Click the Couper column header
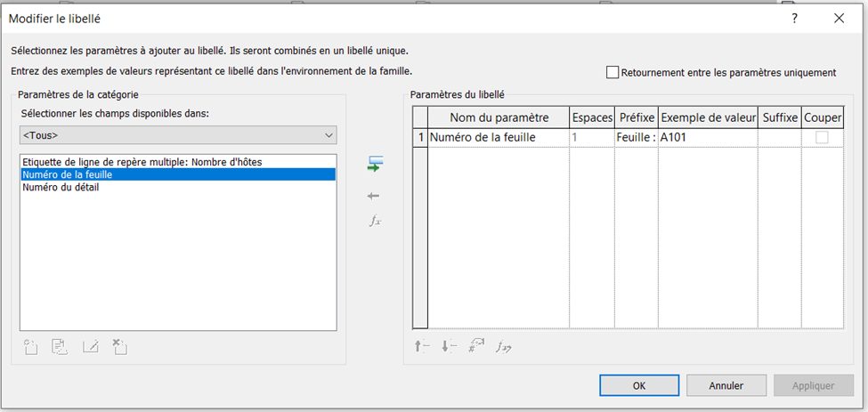 (823, 117)
